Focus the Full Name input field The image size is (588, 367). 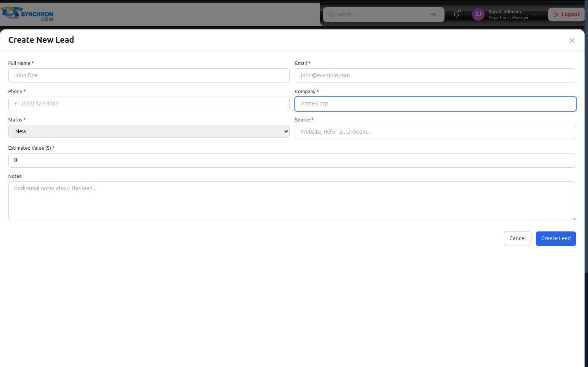pos(149,76)
